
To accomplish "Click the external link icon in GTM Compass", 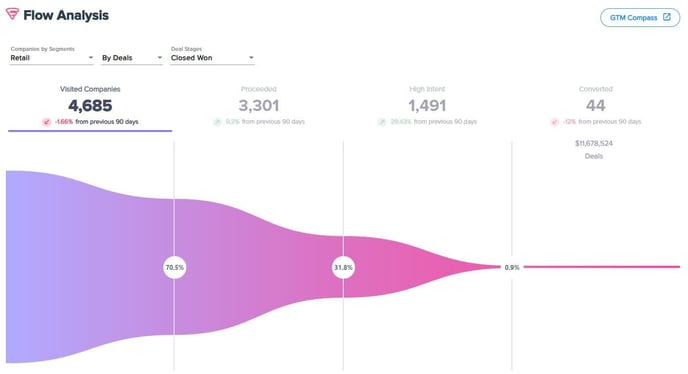I will tap(666, 17).
